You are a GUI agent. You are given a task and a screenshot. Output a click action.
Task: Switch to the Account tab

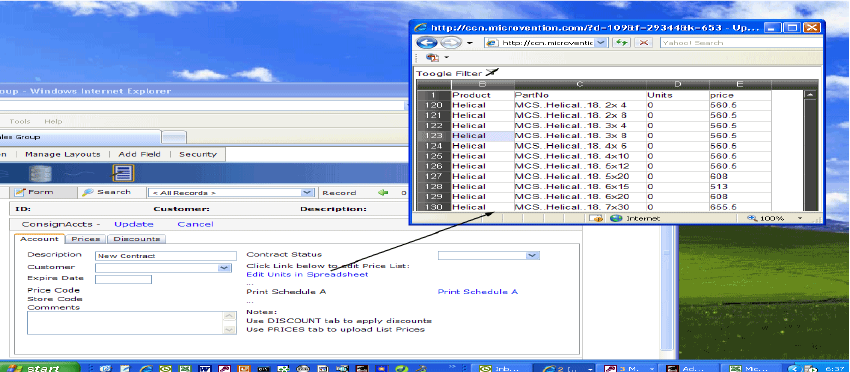coord(39,239)
